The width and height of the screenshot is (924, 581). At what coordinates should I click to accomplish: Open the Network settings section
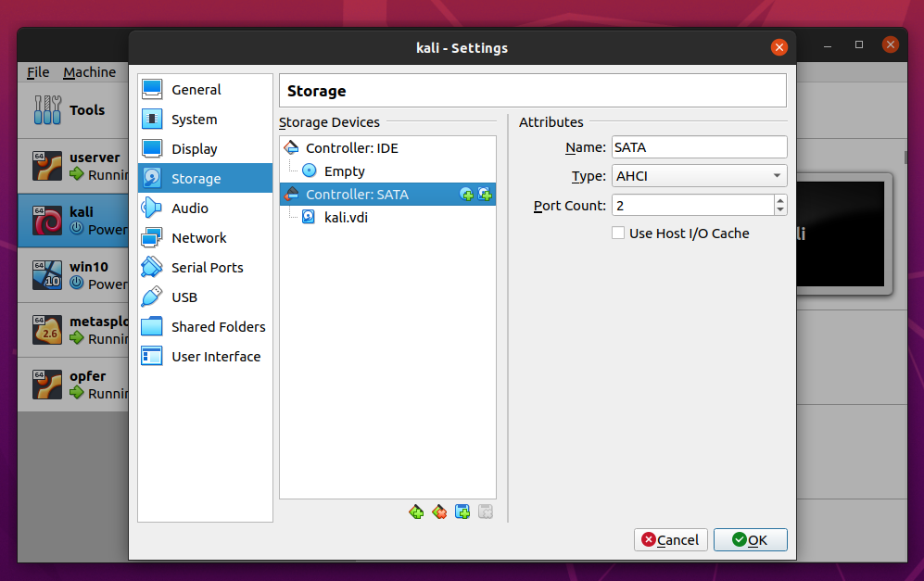(198, 238)
